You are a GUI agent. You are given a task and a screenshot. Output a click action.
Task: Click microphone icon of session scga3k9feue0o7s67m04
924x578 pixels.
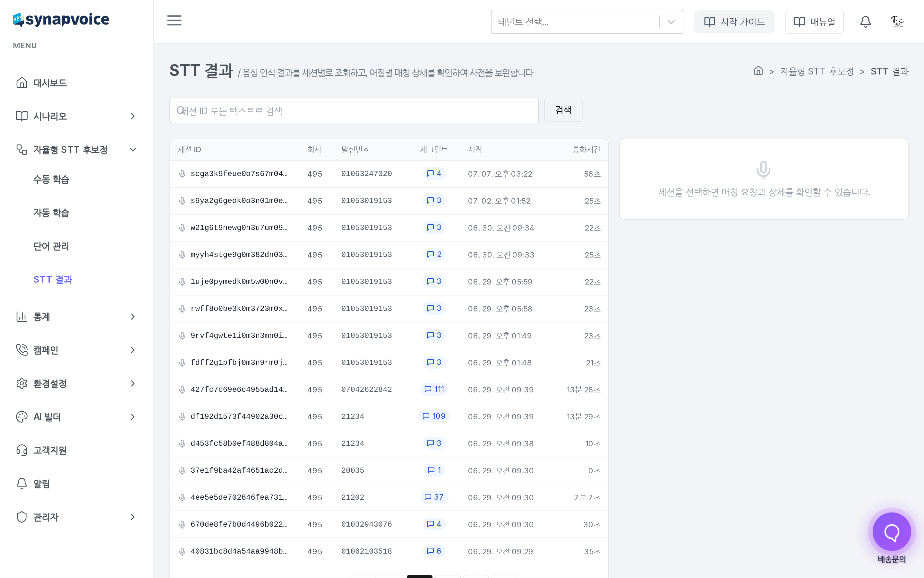[182, 174]
